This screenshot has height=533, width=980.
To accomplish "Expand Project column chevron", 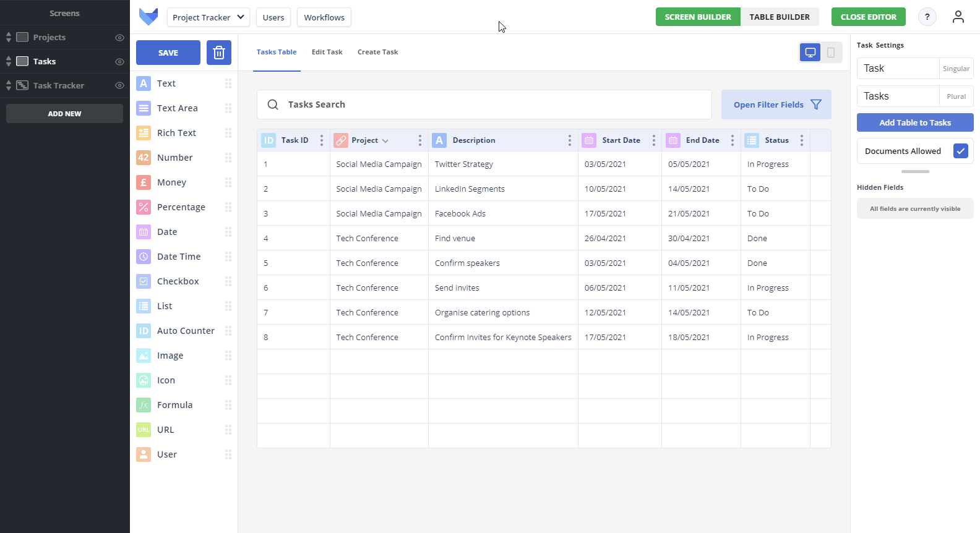I will [x=385, y=141].
